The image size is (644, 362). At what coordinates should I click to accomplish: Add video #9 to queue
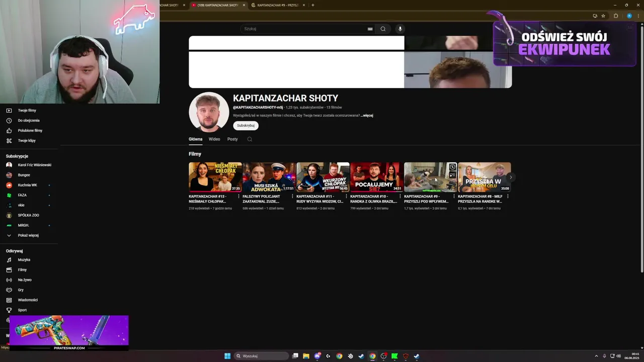point(452,175)
